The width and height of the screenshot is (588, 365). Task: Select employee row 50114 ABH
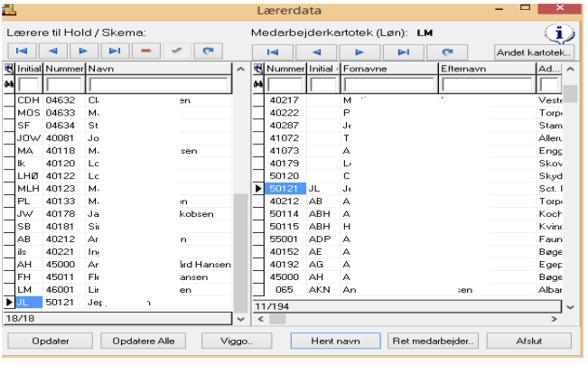point(407,214)
